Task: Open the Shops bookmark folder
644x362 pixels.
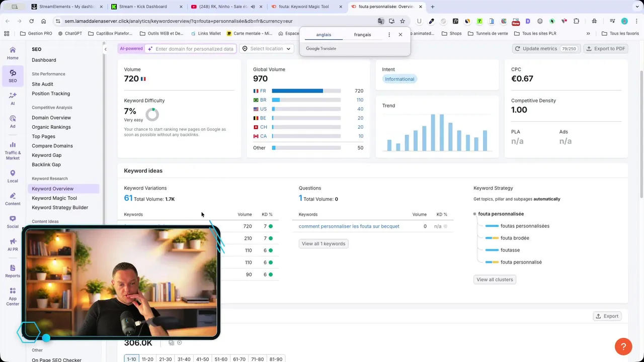Action: 451,34
